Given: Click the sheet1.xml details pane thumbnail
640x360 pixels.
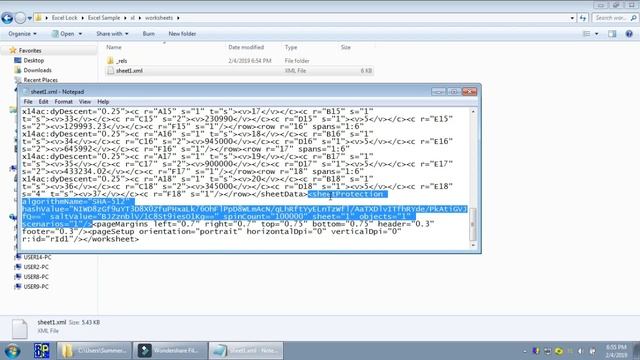Looking at the screenshot, I should [19, 329].
